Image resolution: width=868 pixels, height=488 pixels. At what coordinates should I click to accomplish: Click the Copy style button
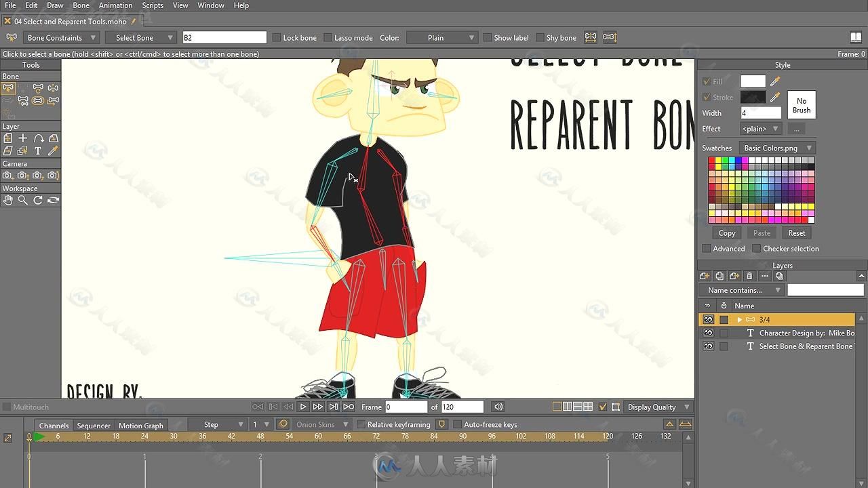click(727, 232)
